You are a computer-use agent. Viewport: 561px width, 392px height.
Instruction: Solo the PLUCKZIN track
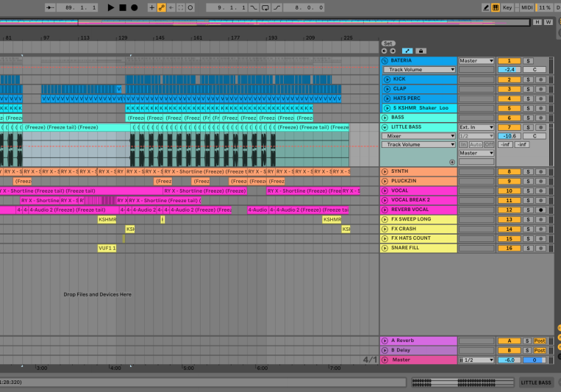pos(528,182)
